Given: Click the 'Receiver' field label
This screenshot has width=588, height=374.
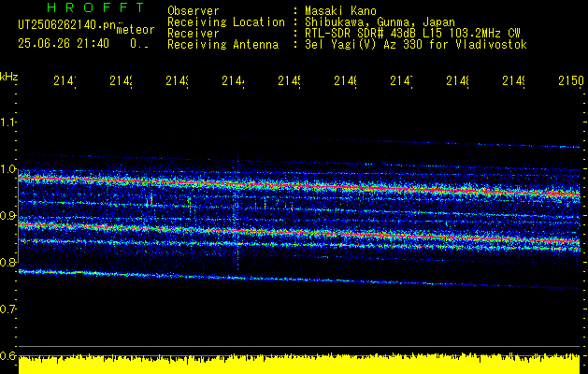Looking at the screenshot, I should pyautogui.click(x=194, y=34).
